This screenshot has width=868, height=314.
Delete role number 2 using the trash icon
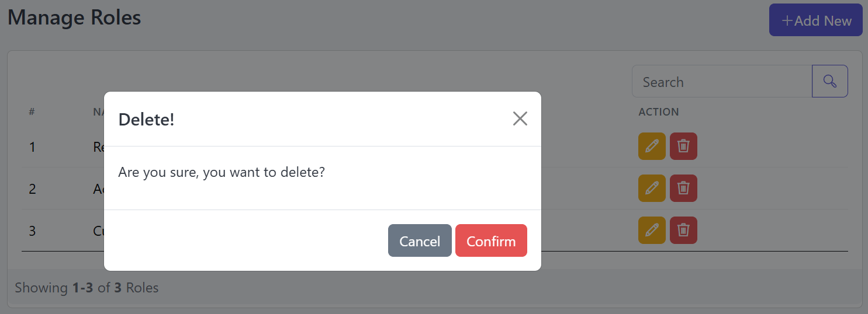(683, 188)
